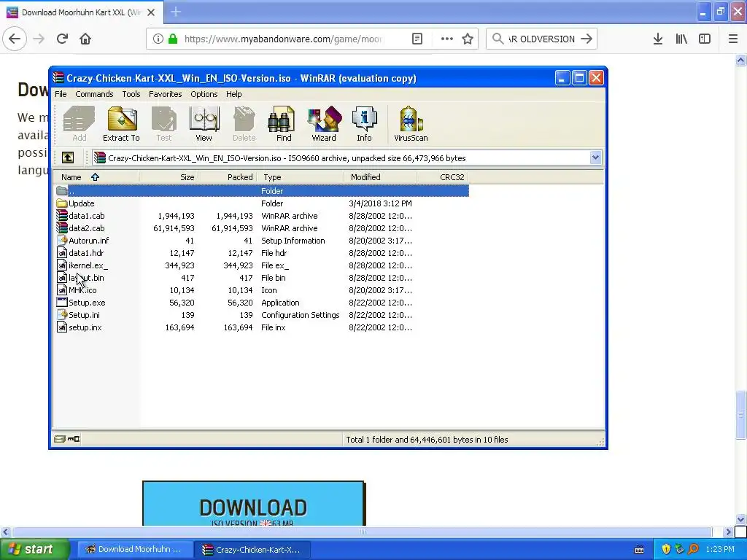Click the Windows start button
The width and height of the screenshot is (747, 560).
coord(34,550)
